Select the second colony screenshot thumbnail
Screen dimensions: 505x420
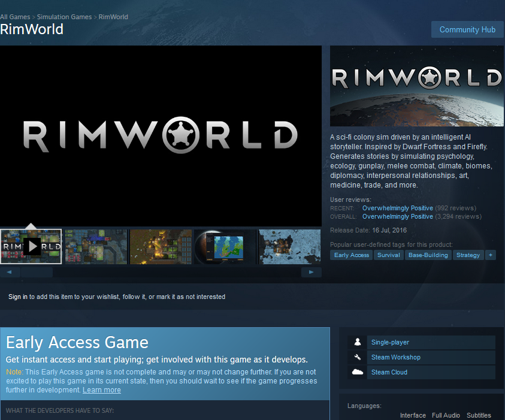(x=96, y=247)
